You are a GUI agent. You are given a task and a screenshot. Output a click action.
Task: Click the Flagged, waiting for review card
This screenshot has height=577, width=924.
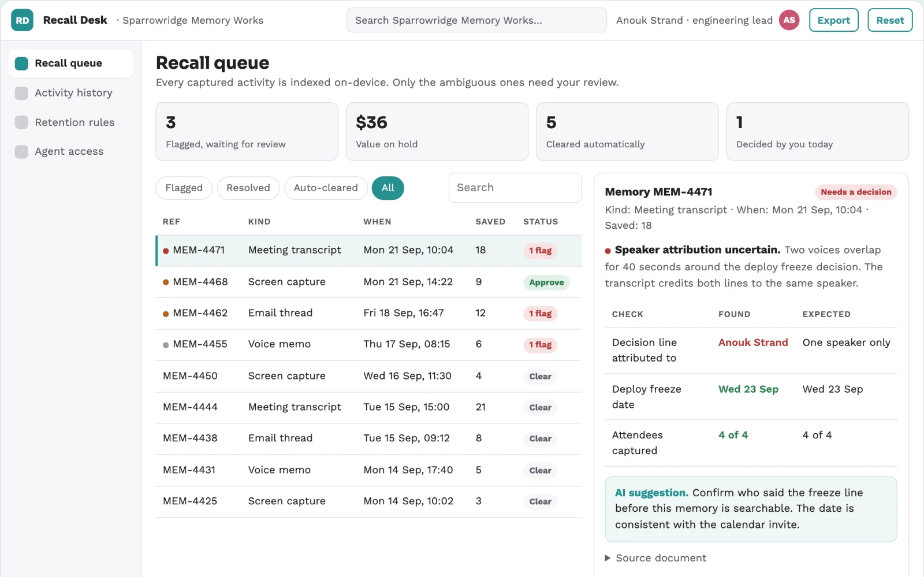(247, 132)
